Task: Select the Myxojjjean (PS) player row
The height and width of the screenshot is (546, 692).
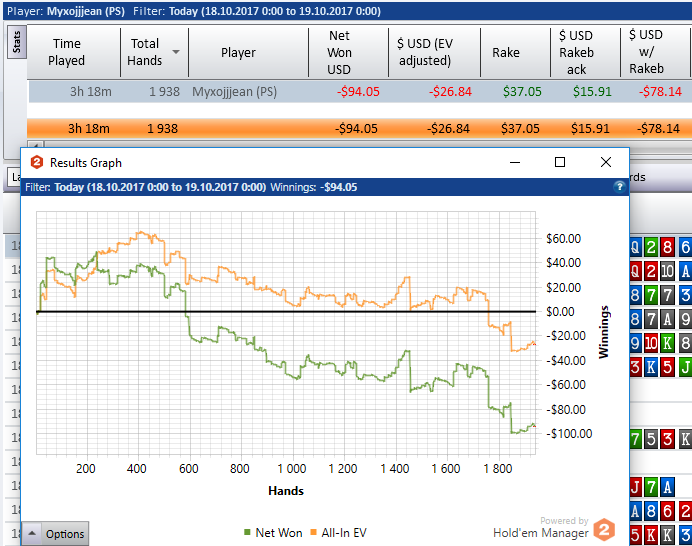Action: pyautogui.click(x=360, y=92)
